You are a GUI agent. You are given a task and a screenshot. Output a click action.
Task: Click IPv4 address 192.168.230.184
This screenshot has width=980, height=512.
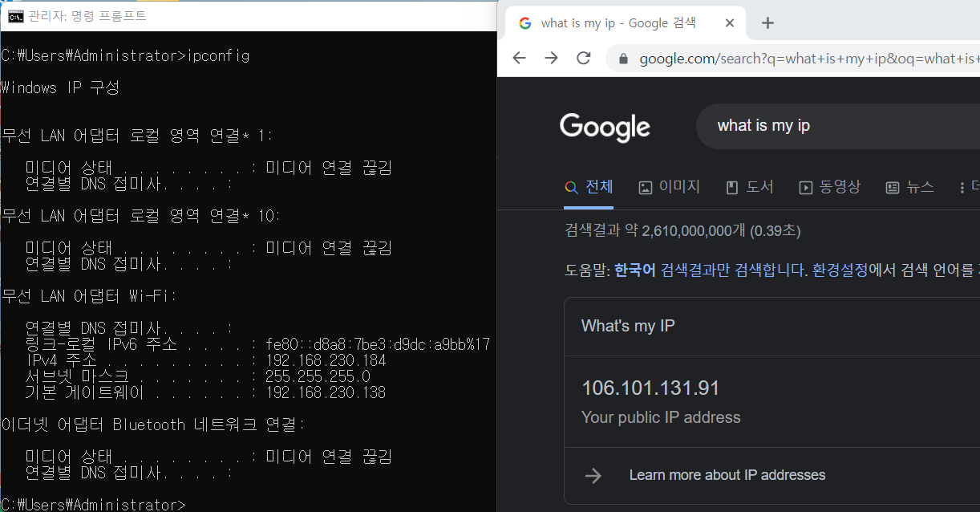(x=326, y=360)
